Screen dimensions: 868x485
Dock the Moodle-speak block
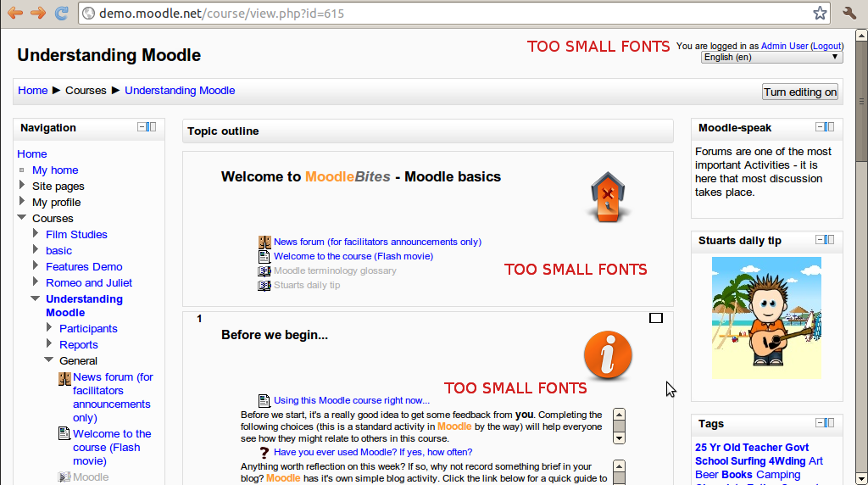(829, 127)
